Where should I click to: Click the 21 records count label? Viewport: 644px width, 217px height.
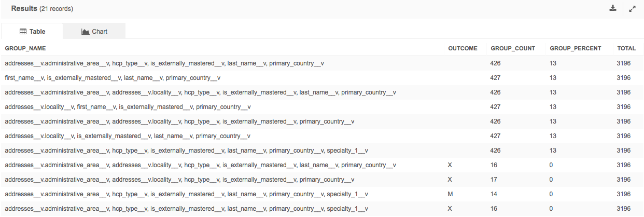click(56, 9)
